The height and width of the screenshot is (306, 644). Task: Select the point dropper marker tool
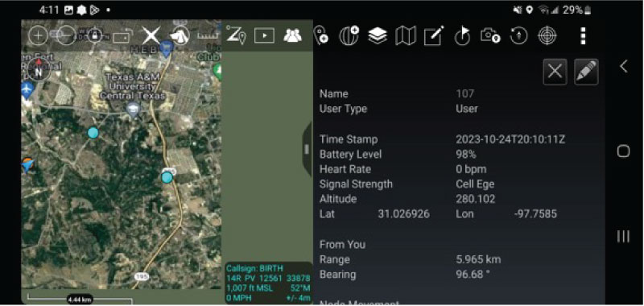point(320,35)
